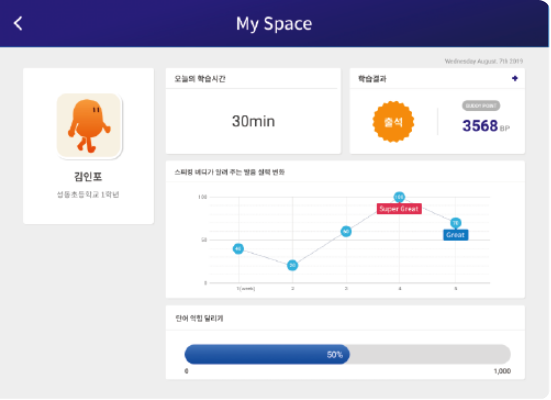Select the orange character avatar
Screen dimensions: 551x400
click(x=89, y=126)
